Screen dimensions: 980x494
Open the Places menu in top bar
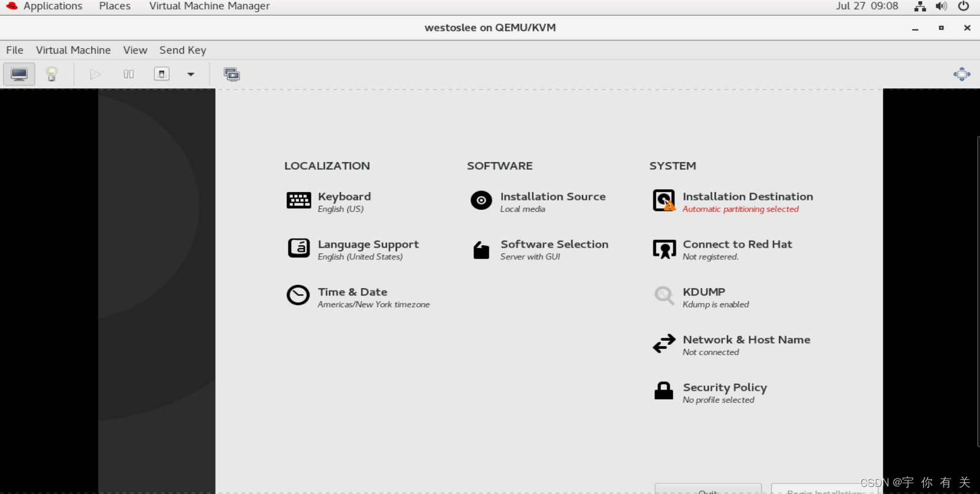click(x=115, y=6)
